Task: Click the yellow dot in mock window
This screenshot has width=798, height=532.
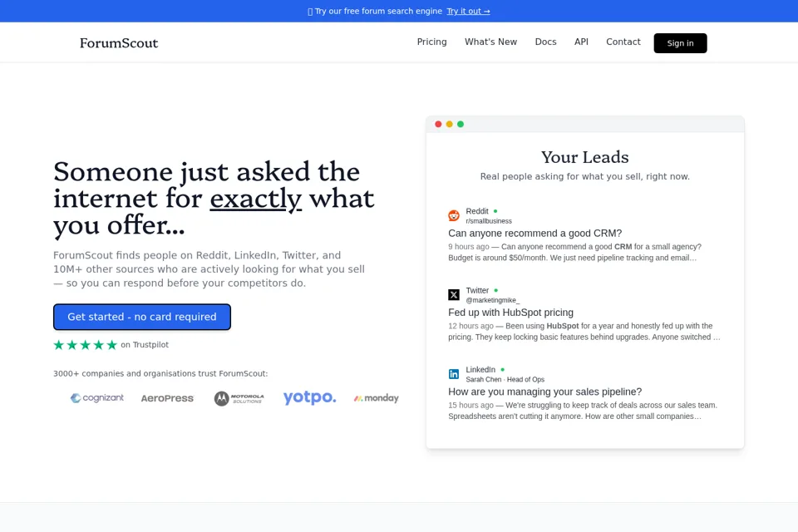Action: pos(450,124)
